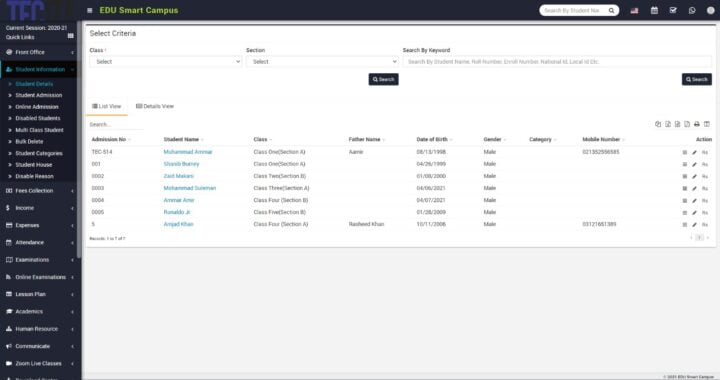Show details for Muhammad Ammar row
This screenshot has height=380, width=720.
(x=685, y=152)
